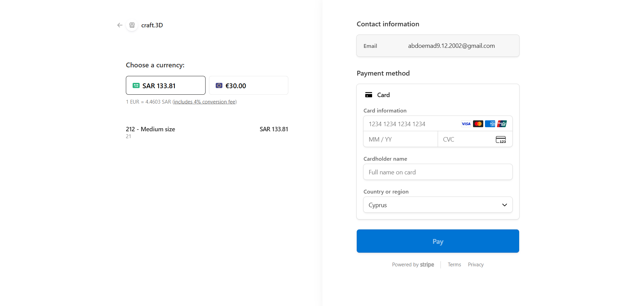This screenshot has width=644, height=306.
Task: Click the includes 4% conversion fee text
Action: 205,102
